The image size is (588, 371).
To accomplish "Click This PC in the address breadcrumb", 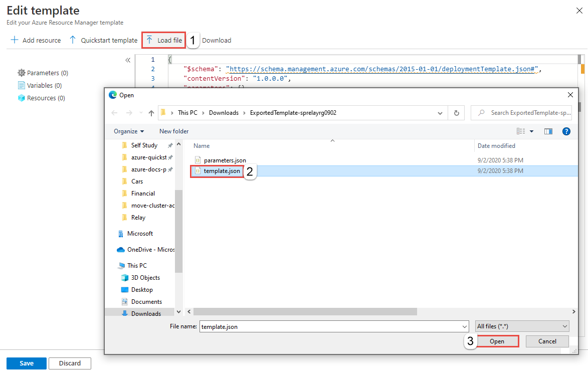I will click(x=187, y=113).
